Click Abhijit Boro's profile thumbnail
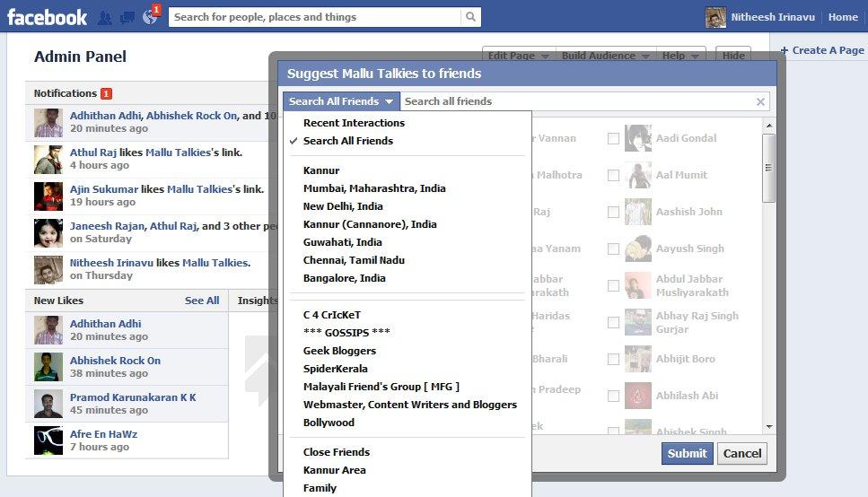This screenshot has height=497, width=868. coord(637,359)
